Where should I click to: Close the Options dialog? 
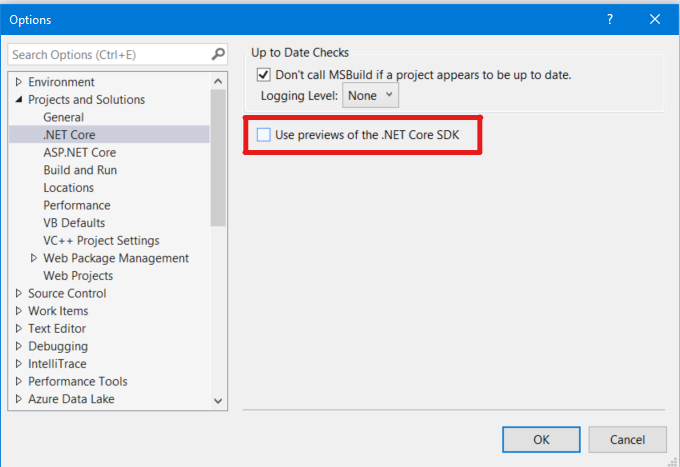pyautogui.click(x=655, y=19)
